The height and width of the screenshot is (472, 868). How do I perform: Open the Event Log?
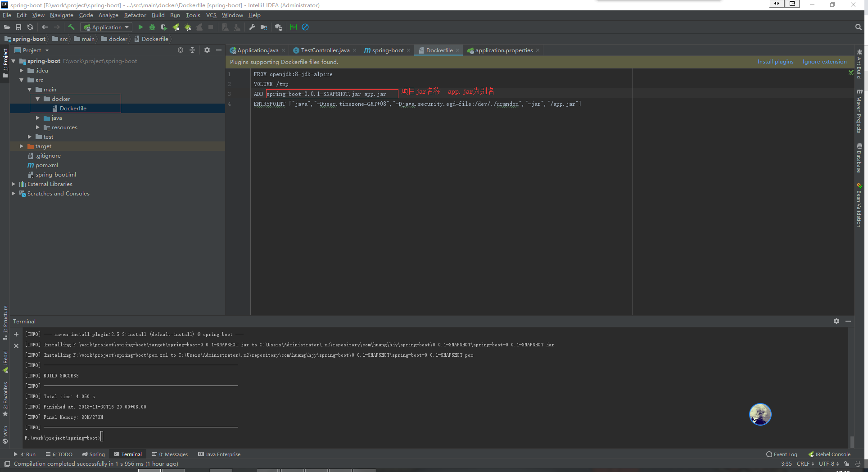[782, 454]
